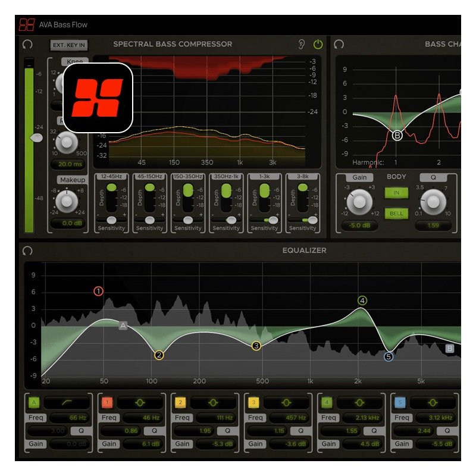
Task: Click the bell shape icon for band 5
Action: (433, 403)
